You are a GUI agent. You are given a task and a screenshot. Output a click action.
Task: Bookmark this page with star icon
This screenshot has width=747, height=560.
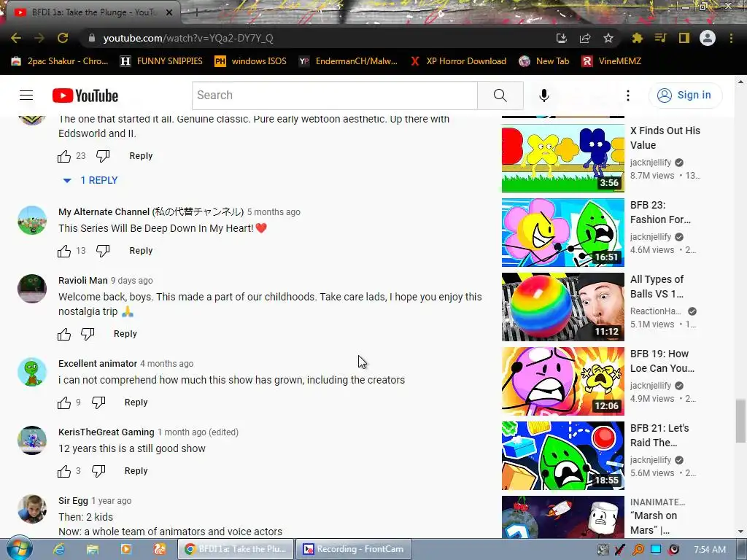click(x=608, y=38)
